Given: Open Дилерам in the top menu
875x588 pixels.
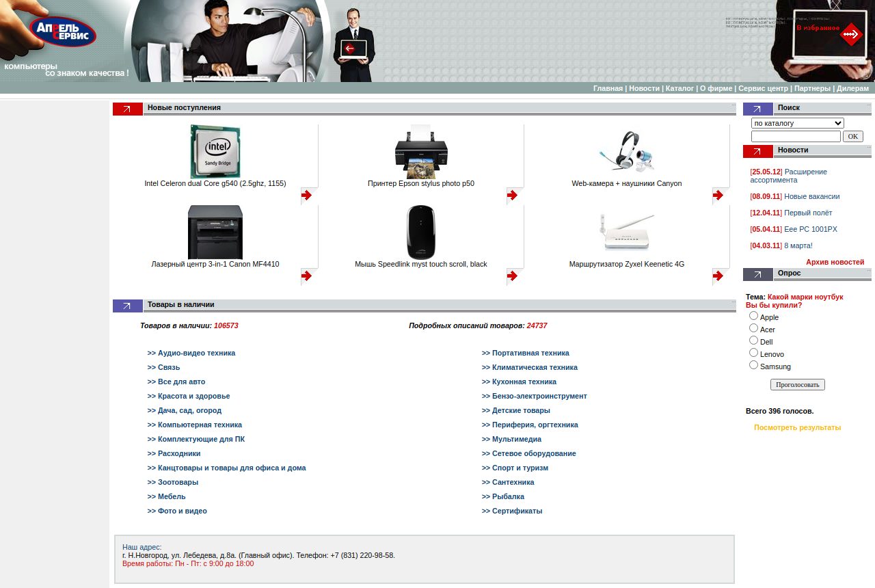Looking at the screenshot, I should (852, 88).
